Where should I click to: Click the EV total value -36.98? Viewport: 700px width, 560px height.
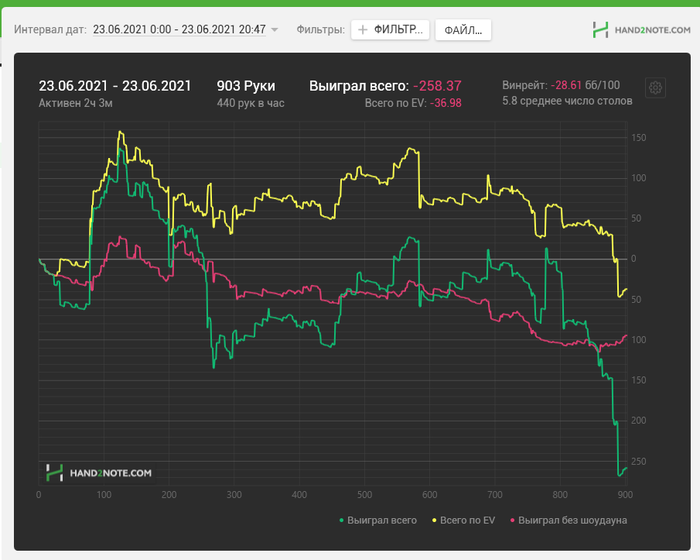point(446,103)
